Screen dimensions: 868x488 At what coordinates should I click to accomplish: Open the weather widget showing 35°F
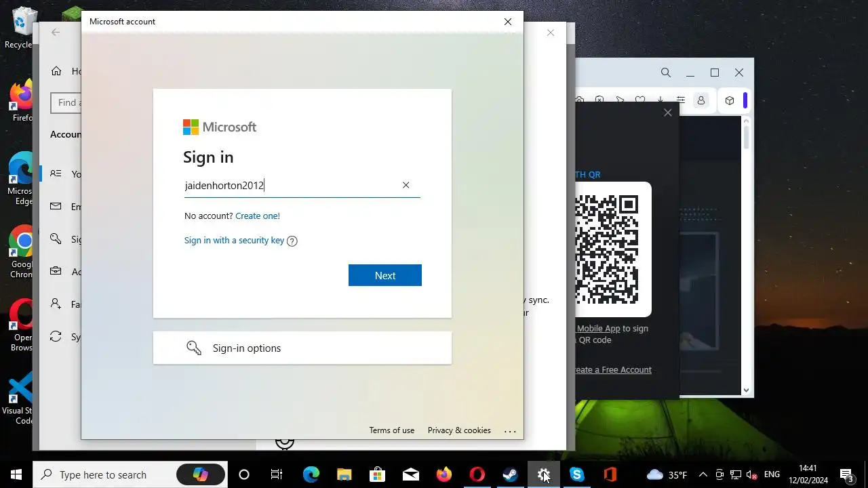click(667, 474)
